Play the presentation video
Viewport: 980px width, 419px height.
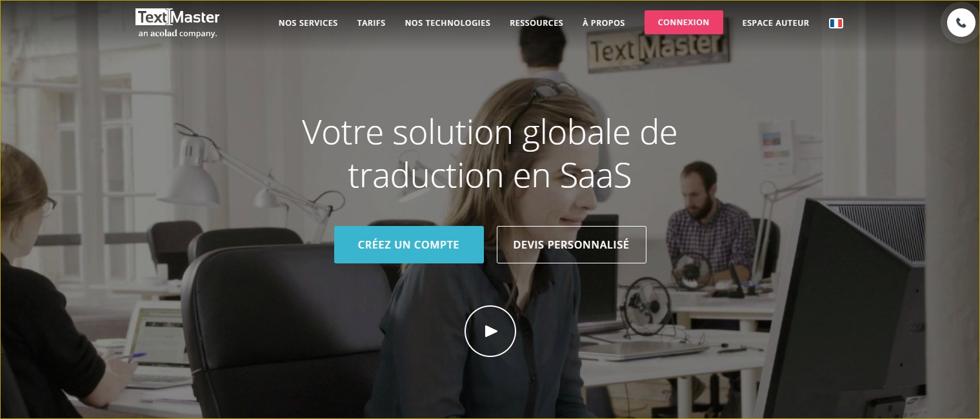pyautogui.click(x=490, y=331)
